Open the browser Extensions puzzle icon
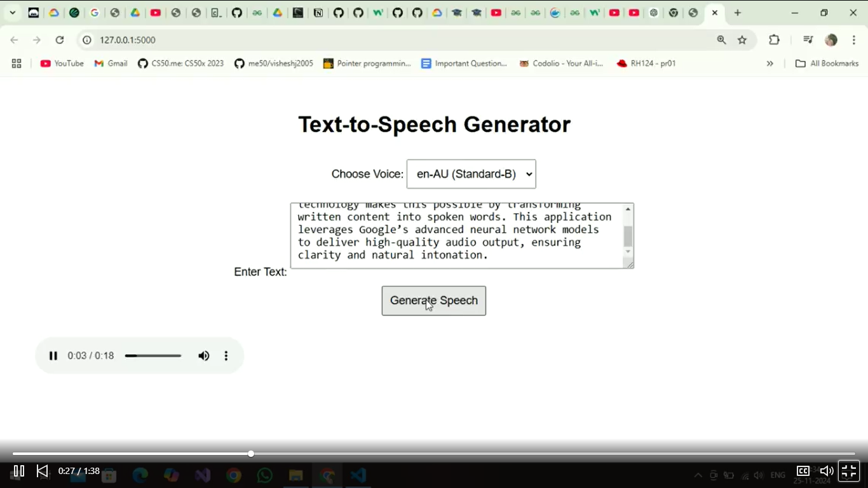 coord(774,40)
